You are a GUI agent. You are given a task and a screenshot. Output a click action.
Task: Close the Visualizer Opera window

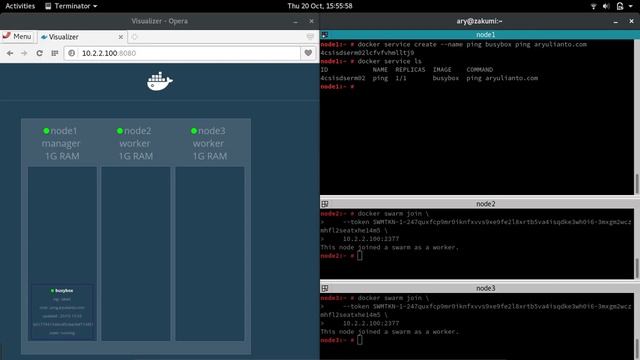[x=311, y=21]
